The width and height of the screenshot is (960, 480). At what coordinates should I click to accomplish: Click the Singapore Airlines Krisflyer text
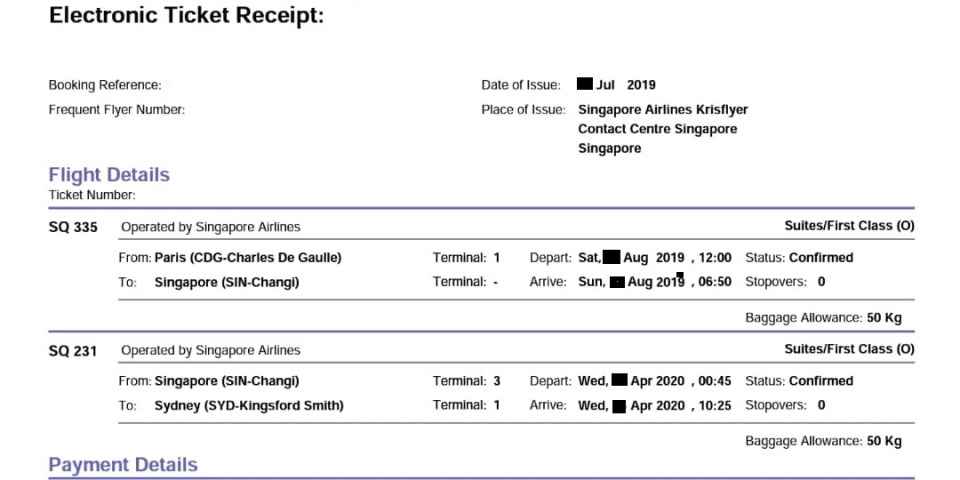[663, 110]
